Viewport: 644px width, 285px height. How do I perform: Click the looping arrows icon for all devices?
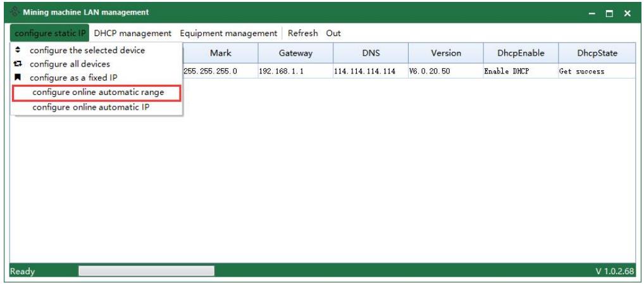[18, 64]
